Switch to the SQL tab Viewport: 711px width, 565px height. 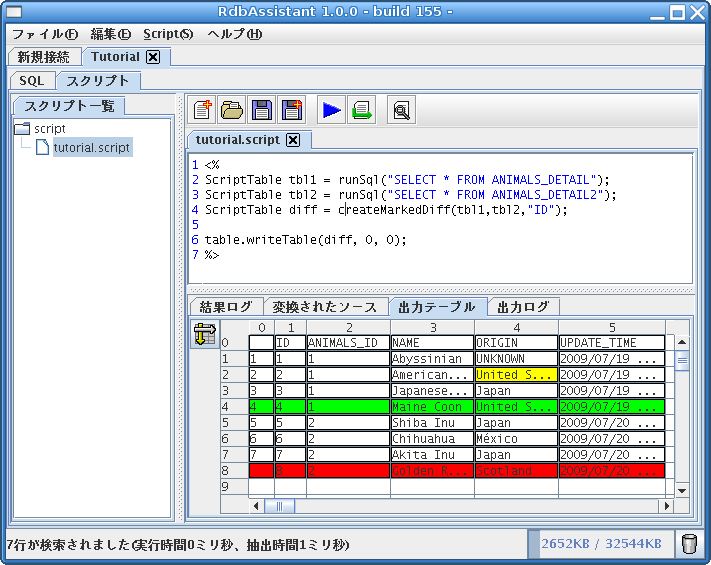31,81
